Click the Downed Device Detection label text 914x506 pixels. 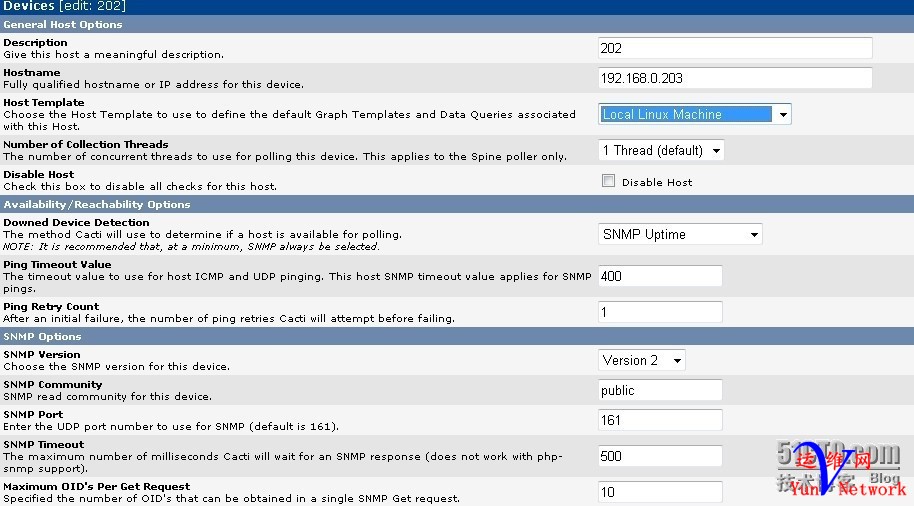tap(76, 222)
